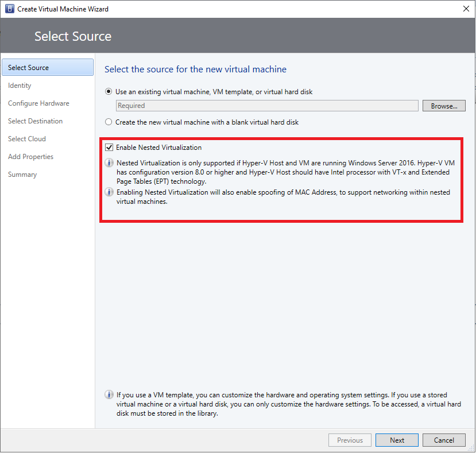The image size is (476, 453).
Task: Open the Identity step
Action: click(20, 86)
